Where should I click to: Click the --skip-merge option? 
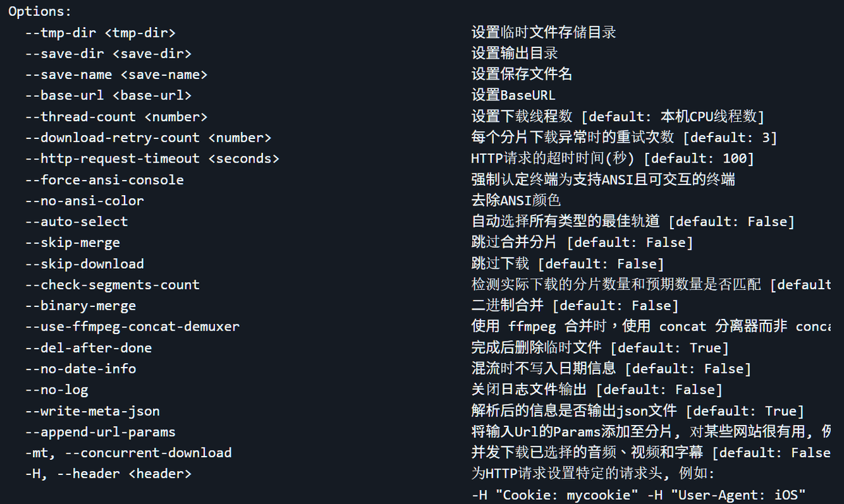coord(73,243)
